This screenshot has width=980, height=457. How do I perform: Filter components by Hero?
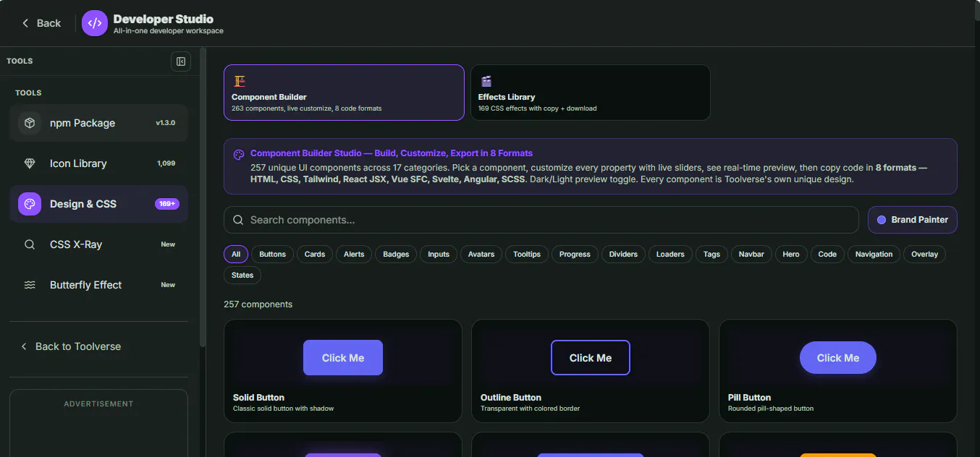(791, 255)
